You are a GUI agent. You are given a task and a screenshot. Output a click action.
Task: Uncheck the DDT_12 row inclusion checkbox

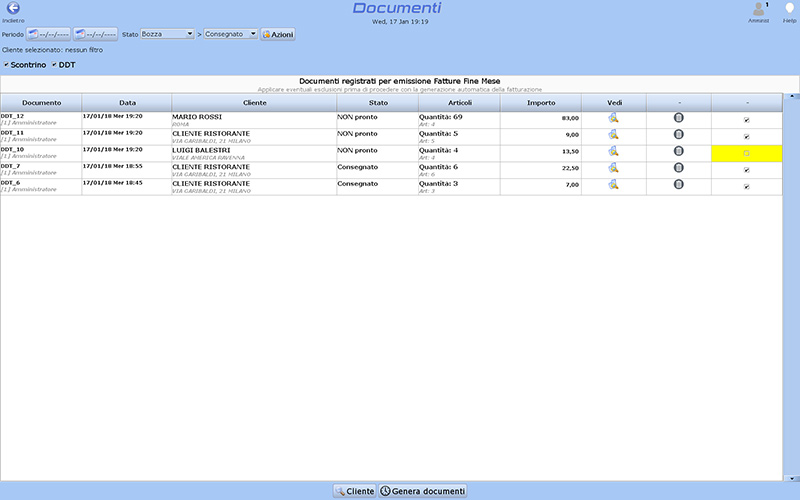coord(746,120)
